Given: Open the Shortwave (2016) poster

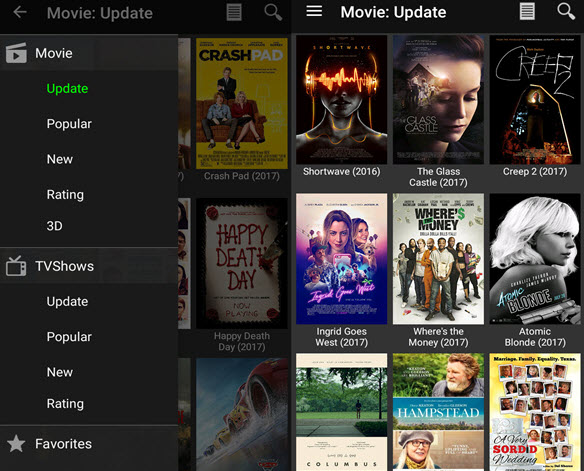Looking at the screenshot, I should (342, 99).
